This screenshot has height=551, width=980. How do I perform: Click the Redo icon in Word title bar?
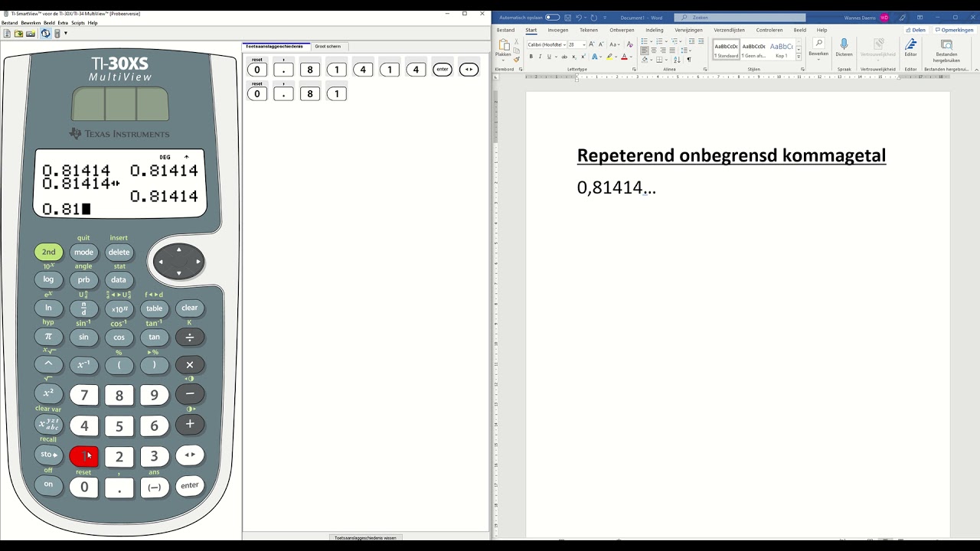(594, 18)
